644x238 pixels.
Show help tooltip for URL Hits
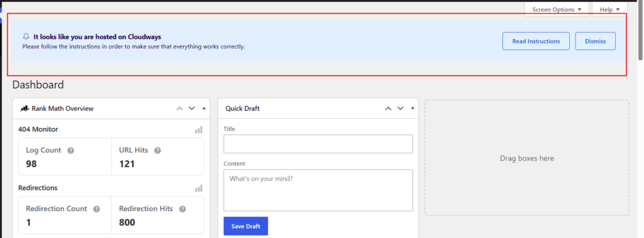(x=157, y=151)
